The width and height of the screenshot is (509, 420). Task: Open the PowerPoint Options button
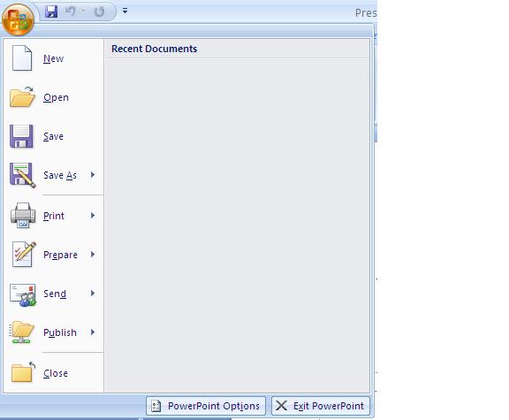point(206,406)
